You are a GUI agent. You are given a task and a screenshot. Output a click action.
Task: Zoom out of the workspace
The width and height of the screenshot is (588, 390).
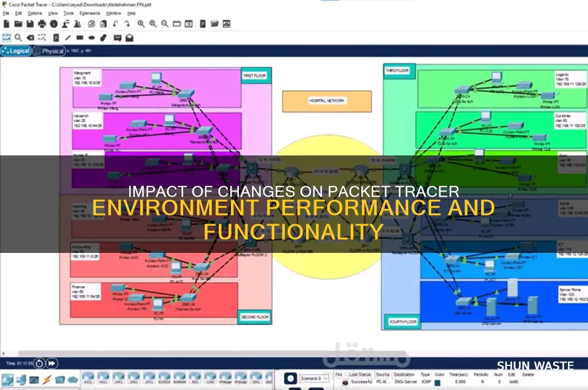[165, 24]
